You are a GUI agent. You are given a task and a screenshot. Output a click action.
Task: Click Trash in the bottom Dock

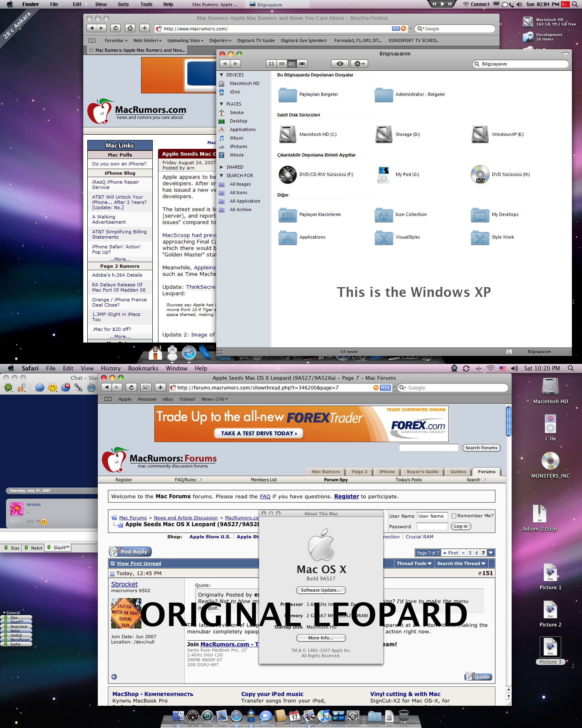[404, 716]
